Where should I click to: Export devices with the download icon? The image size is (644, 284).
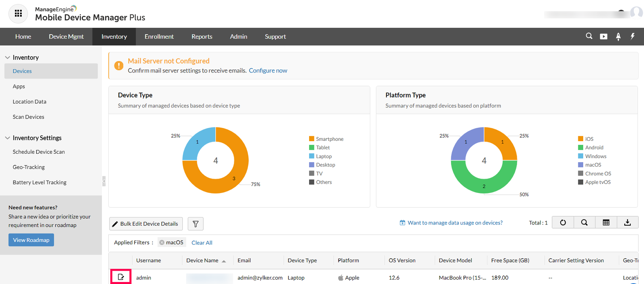pos(627,222)
